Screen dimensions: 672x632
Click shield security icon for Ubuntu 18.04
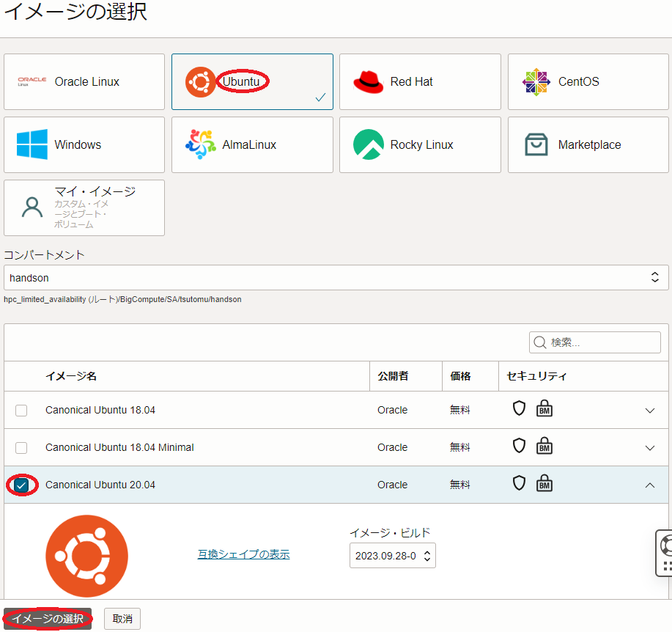[x=519, y=409]
